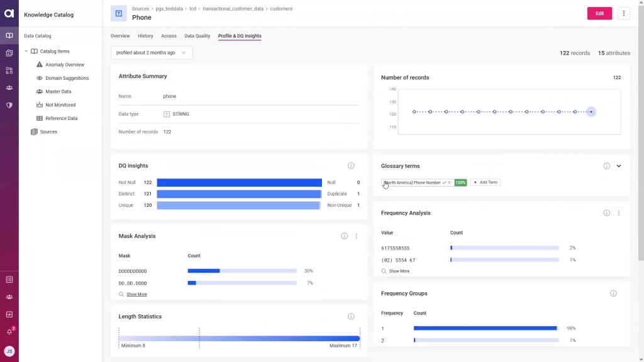The height and width of the screenshot is (362, 644).
Task: Open the 'profiled about 2 months ago' dropdown
Action: 151,53
